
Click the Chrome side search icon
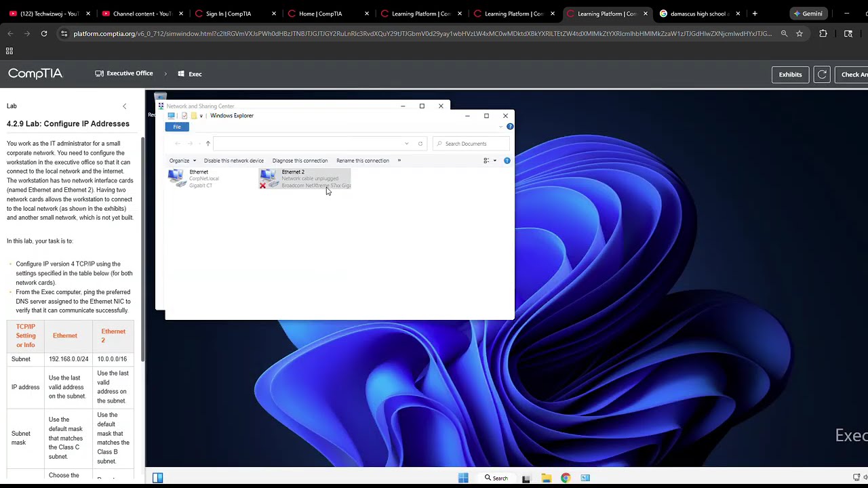tap(848, 33)
